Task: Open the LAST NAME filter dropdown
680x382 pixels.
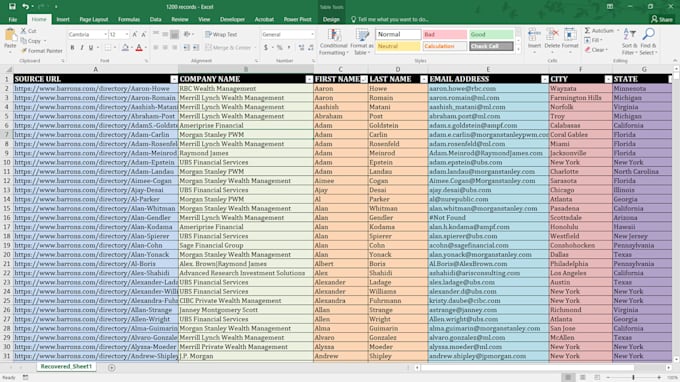Action: [x=424, y=79]
